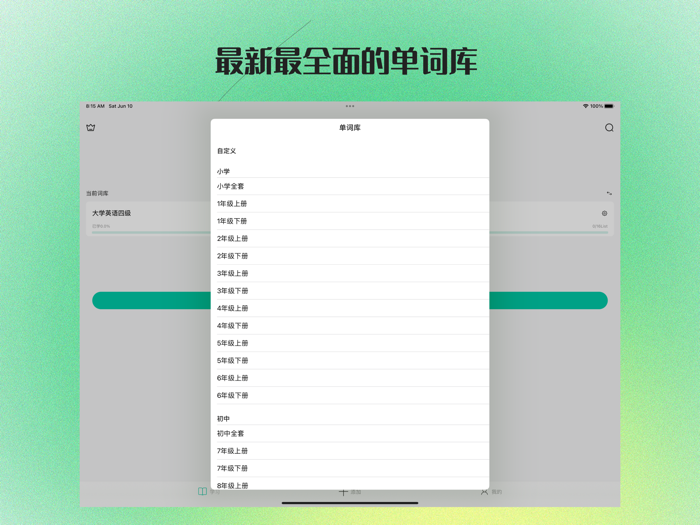Tap the switch-wordbook arrows icon
Screen dimensions: 700x525
[609, 193]
